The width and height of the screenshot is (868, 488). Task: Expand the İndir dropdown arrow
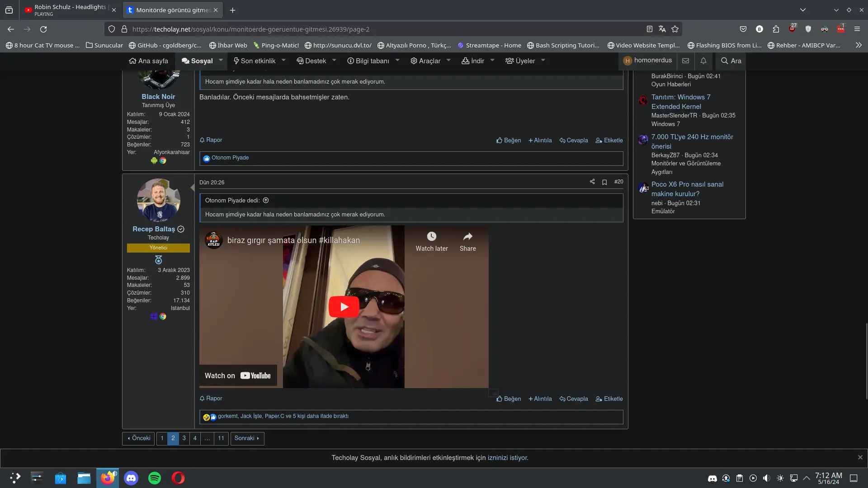tap(492, 60)
